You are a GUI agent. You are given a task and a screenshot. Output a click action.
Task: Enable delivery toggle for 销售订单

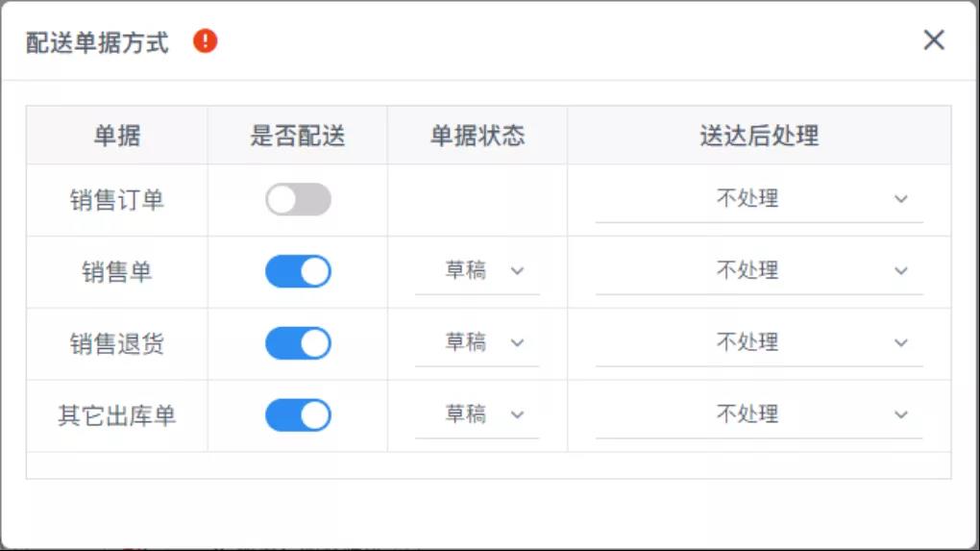tap(298, 199)
